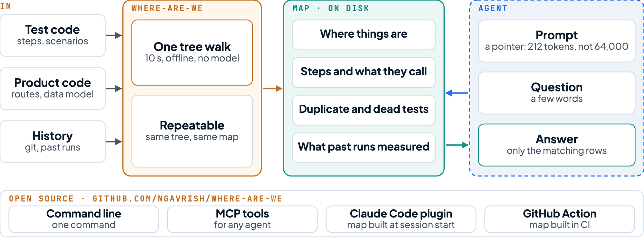This screenshot has height=238, width=644.
Task: Select the One tree walk card
Action: (x=192, y=52)
